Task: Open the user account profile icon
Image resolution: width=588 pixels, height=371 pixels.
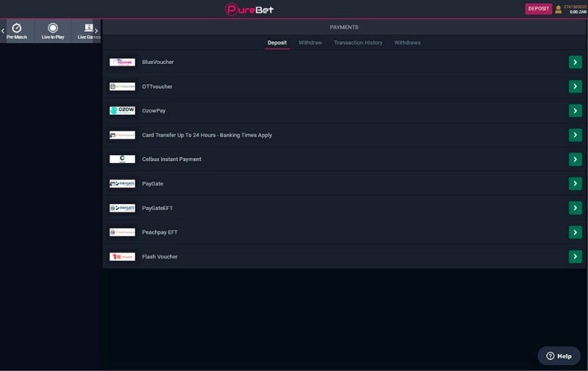Action: [558, 10]
